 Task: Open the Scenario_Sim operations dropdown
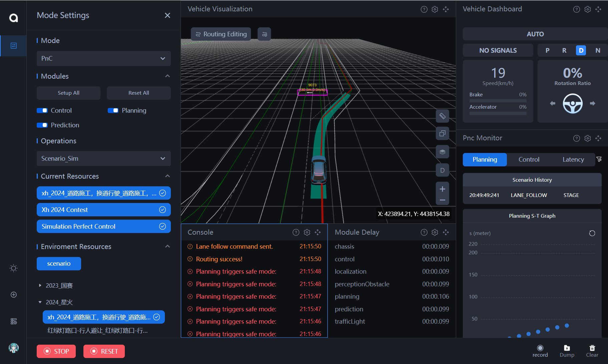tap(103, 159)
